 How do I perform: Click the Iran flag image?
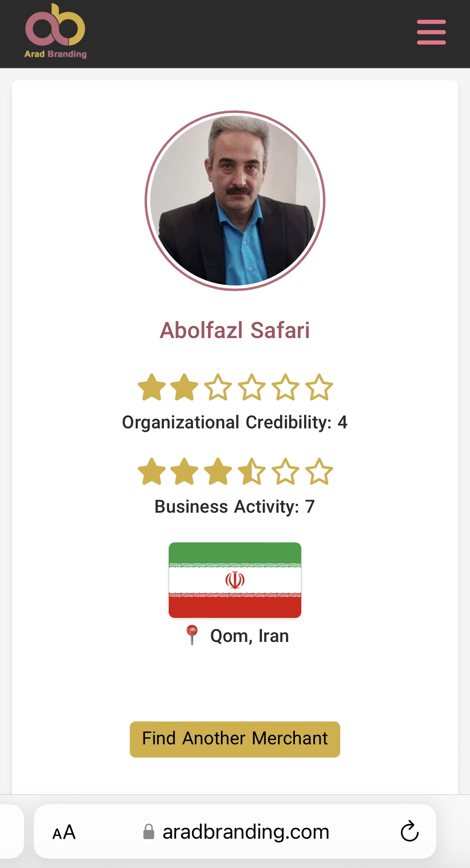click(x=235, y=580)
